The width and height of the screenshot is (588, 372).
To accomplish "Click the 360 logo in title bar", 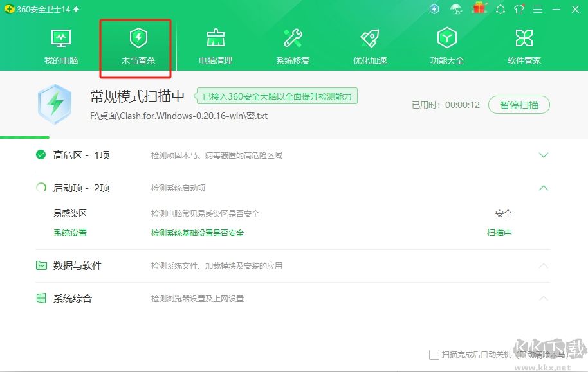I will tap(10, 9).
